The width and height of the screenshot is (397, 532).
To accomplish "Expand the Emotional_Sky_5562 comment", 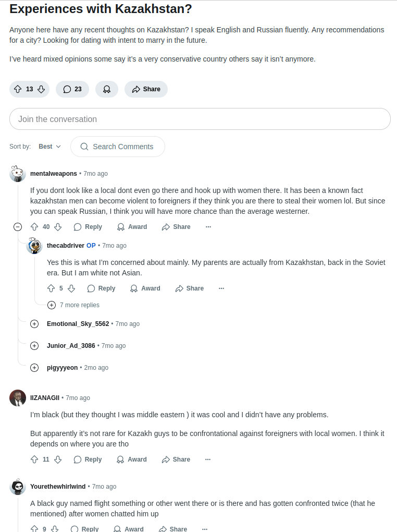I will click(34, 324).
